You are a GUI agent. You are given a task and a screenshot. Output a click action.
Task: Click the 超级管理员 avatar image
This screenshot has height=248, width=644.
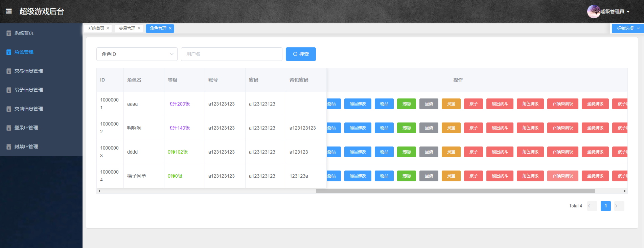coord(593,12)
